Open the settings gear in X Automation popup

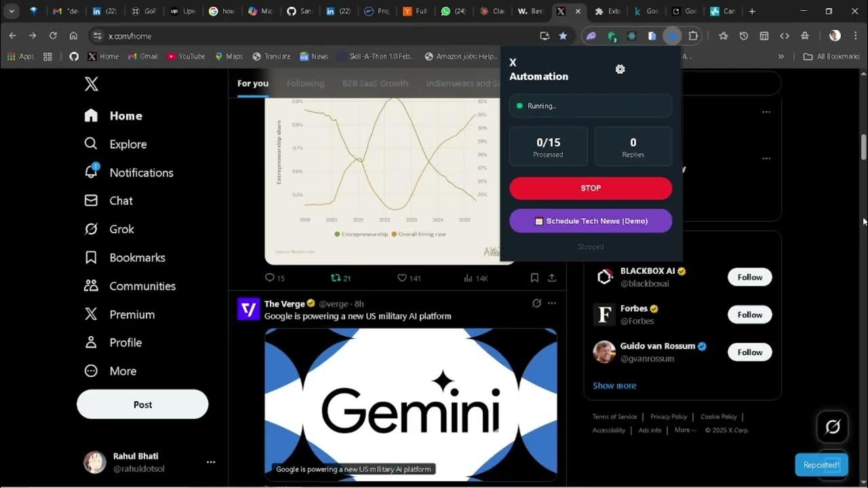click(x=620, y=69)
